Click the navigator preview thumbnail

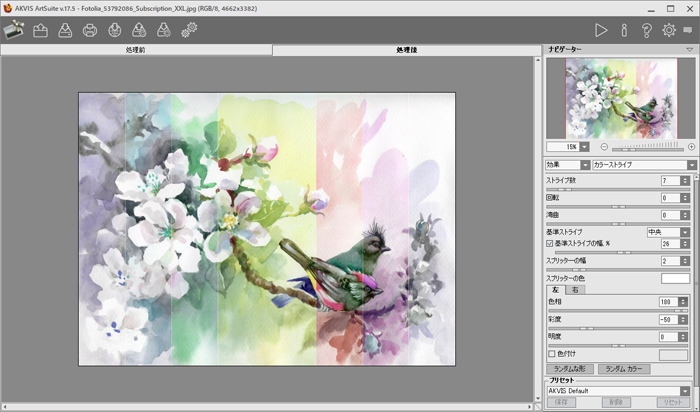coord(621,99)
